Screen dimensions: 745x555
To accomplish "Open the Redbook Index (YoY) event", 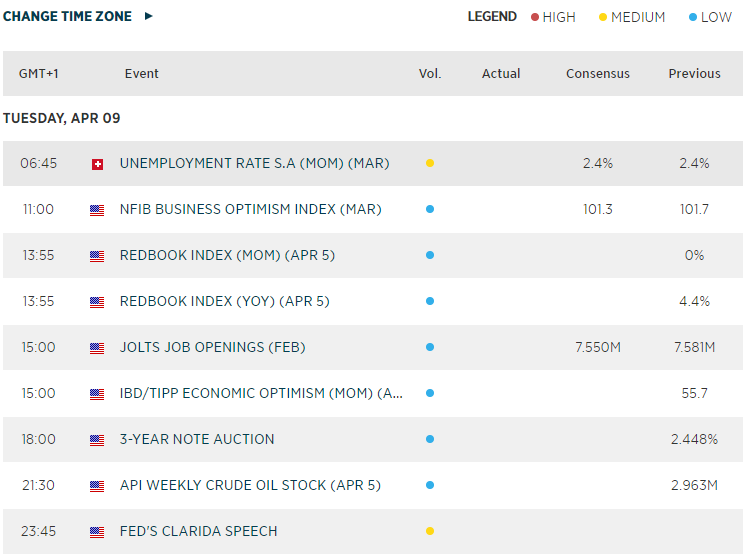I will 224,301.
